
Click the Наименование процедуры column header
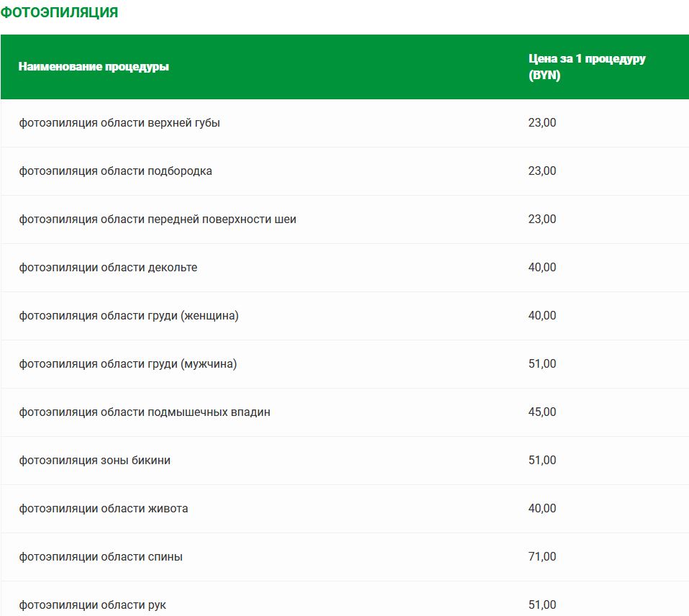(x=93, y=67)
